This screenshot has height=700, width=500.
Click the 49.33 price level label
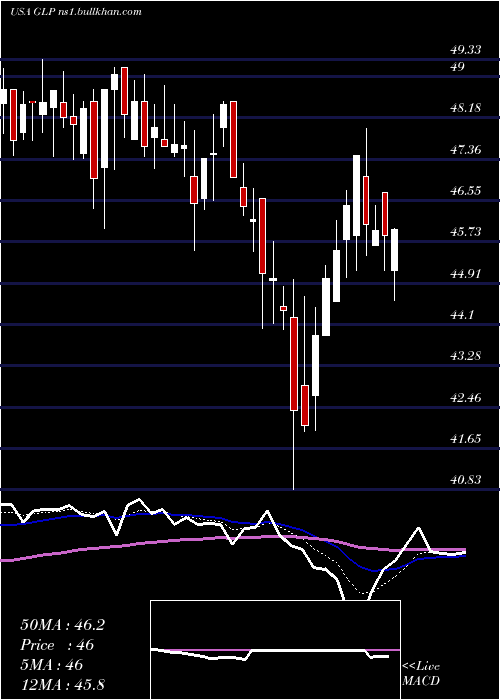pos(466,50)
